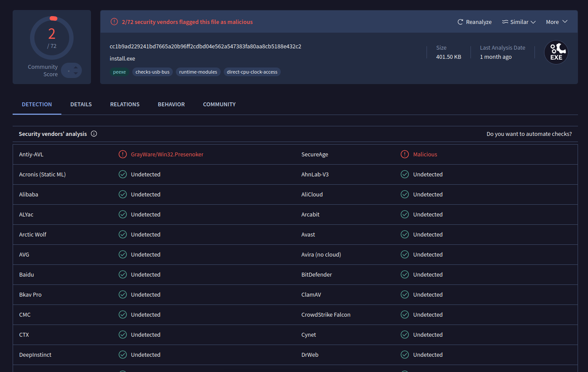Click the check icon in the ALYac row
The width and height of the screenshot is (588, 372).
click(123, 214)
